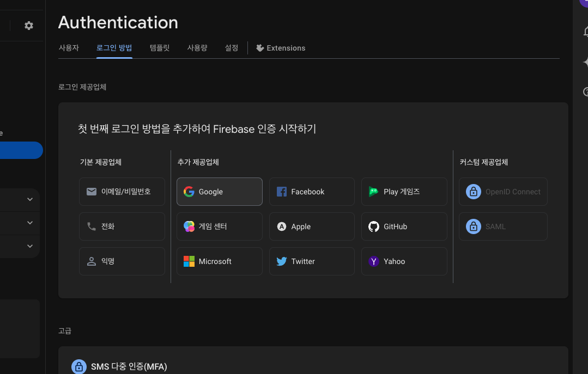This screenshot has width=588, height=374.
Task: Click the Google logo icon
Action: [189, 192]
